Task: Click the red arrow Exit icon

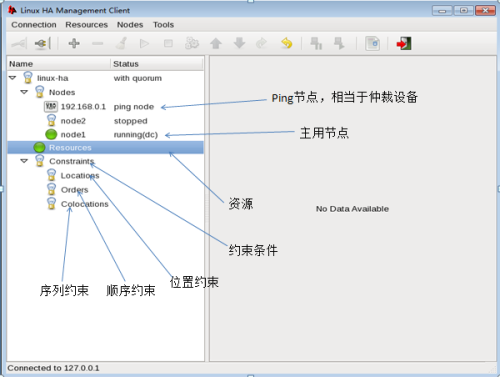Action: tap(404, 43)
